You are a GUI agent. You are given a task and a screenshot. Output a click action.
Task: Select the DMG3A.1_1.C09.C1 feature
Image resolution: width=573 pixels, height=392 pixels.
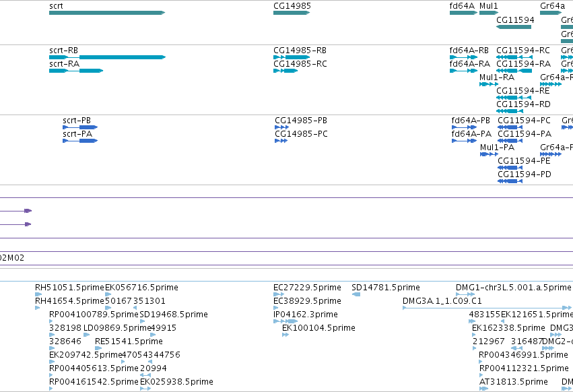tap(487, 308)
